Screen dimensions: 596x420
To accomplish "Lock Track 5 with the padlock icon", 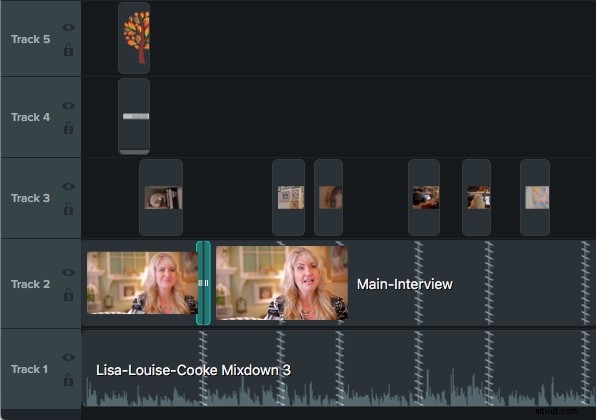I will (68, 49).
